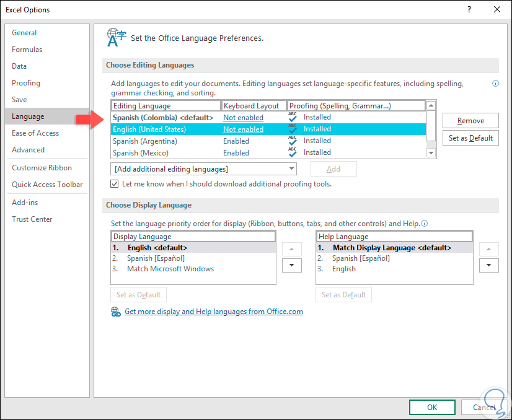This screenshot has height=420, width=512.
Task: Select Spanish (Mexico) editing language
Action: coord(268,153)
